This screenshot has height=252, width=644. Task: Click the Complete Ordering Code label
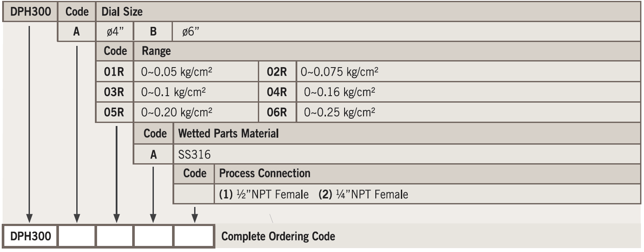tap(278, 237)
